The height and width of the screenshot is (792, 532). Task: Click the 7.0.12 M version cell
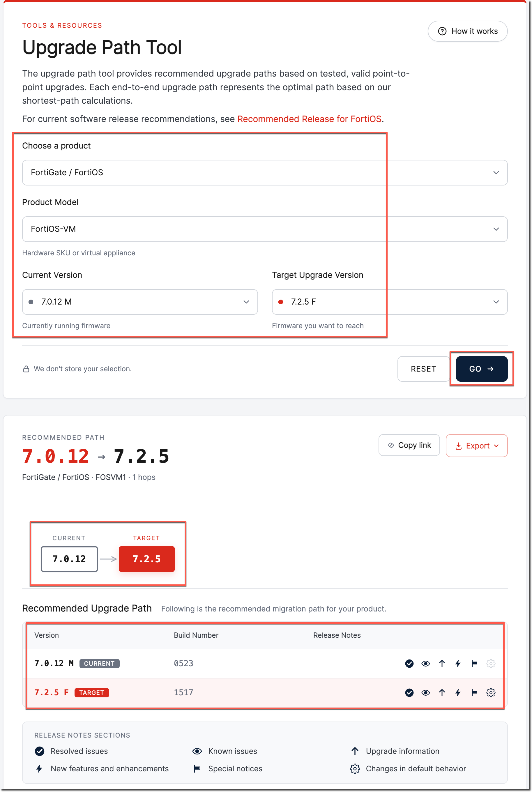pos(54,664)
